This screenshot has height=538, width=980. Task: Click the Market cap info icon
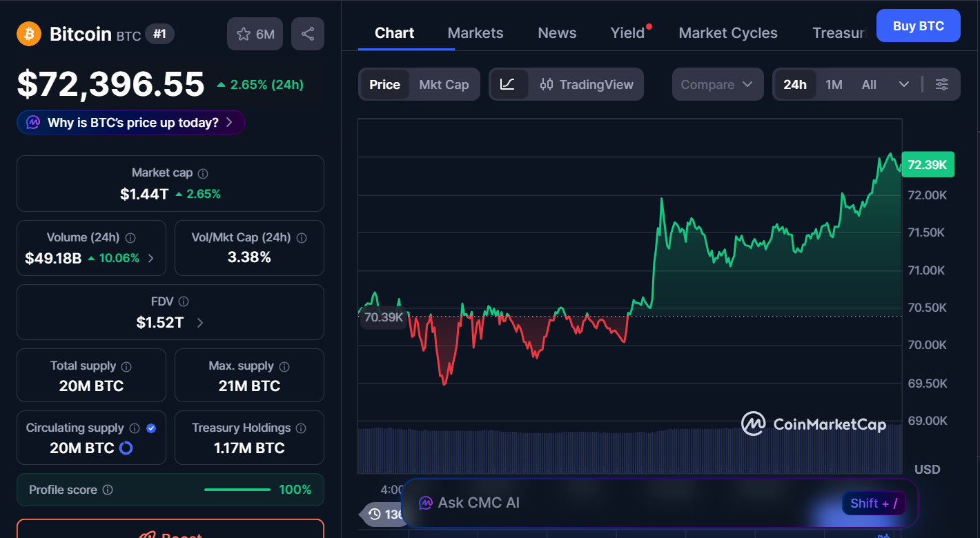coord(203,174)
